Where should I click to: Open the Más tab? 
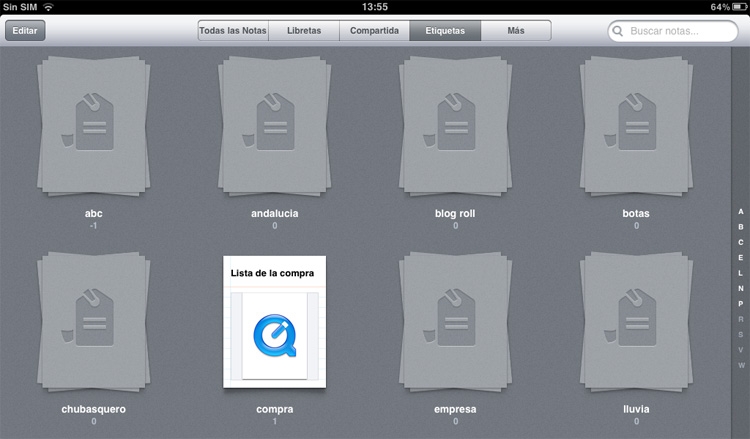pos(516,31)
